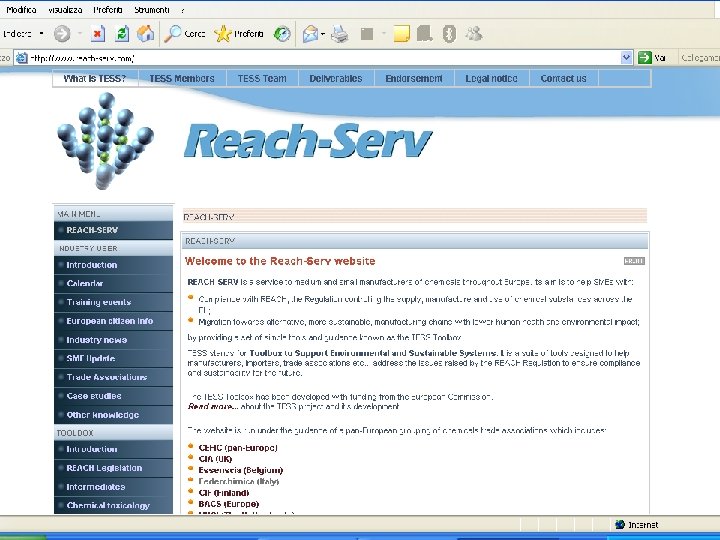Open REACH Legislation sidebar link

tap(113, 468)
